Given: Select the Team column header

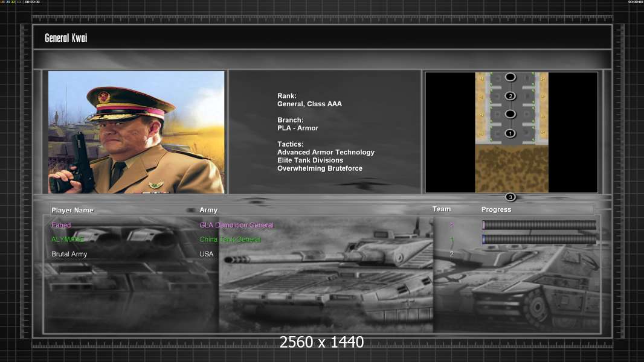Looking at the screenshot, I should pos(442,209).
